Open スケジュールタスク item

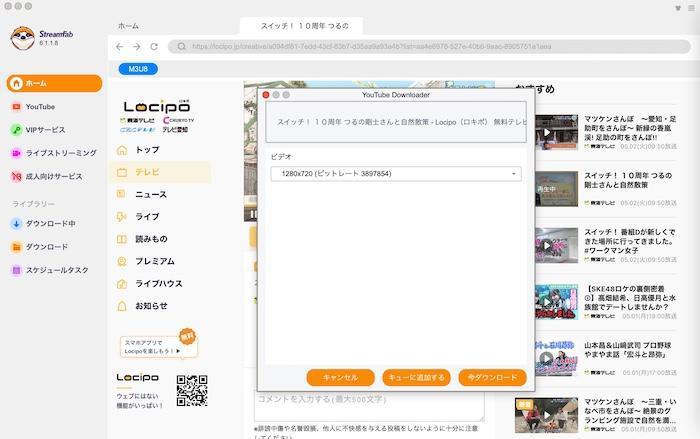(x=50, y=270)
